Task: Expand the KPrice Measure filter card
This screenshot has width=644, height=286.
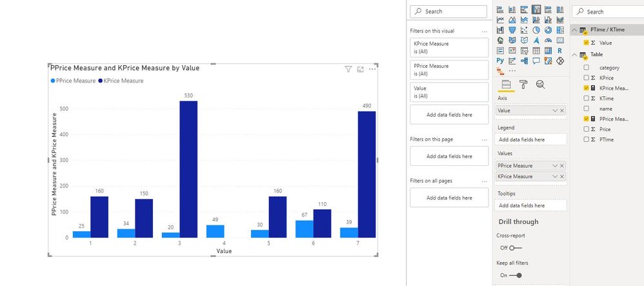Action: tap(449, 48)
